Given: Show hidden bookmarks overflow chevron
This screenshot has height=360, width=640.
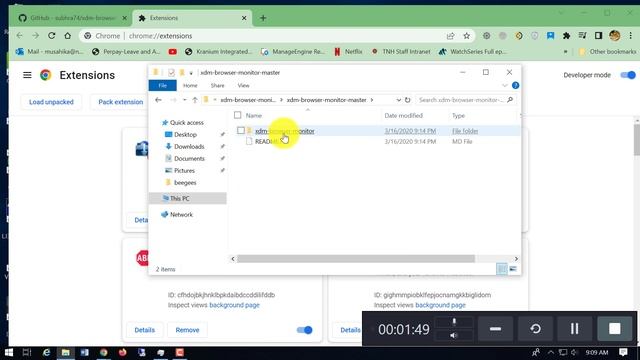Looking at the screenshot, I should tap(565, 52).
